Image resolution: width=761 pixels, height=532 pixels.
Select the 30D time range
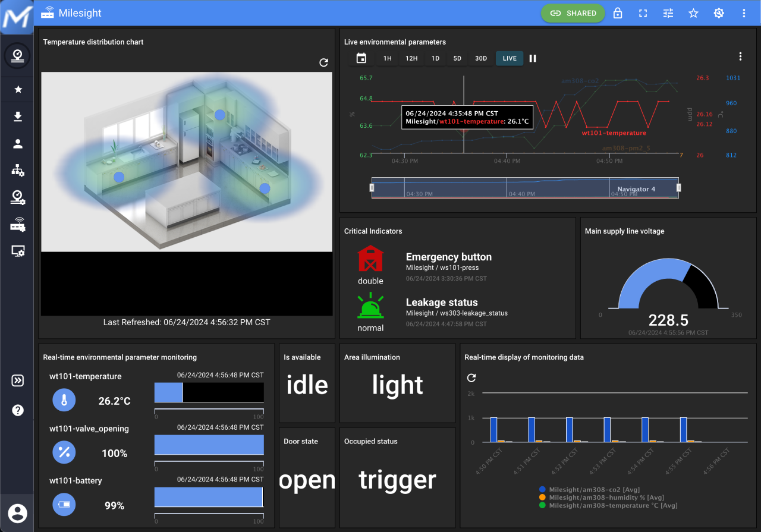[x=481, y=58]
